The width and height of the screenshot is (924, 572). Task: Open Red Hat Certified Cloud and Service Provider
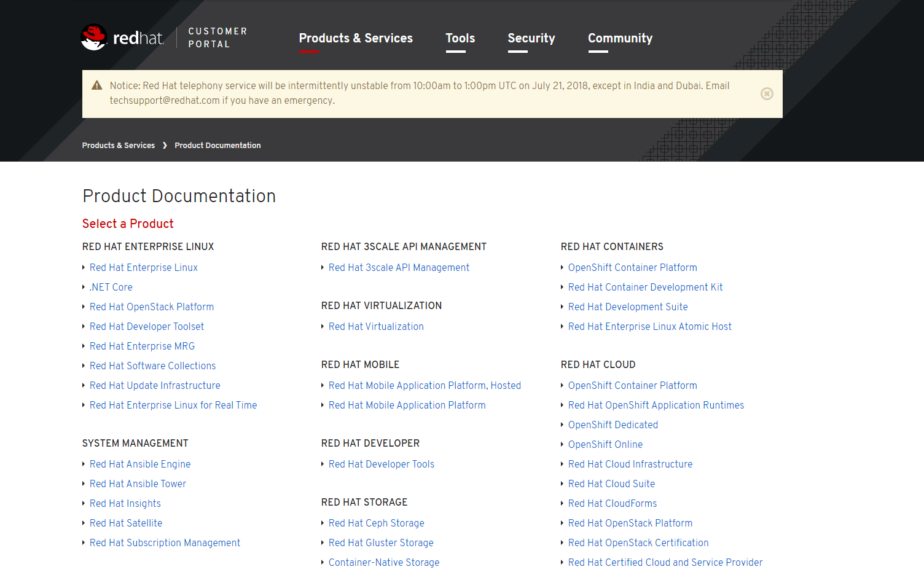click(665, 563)
